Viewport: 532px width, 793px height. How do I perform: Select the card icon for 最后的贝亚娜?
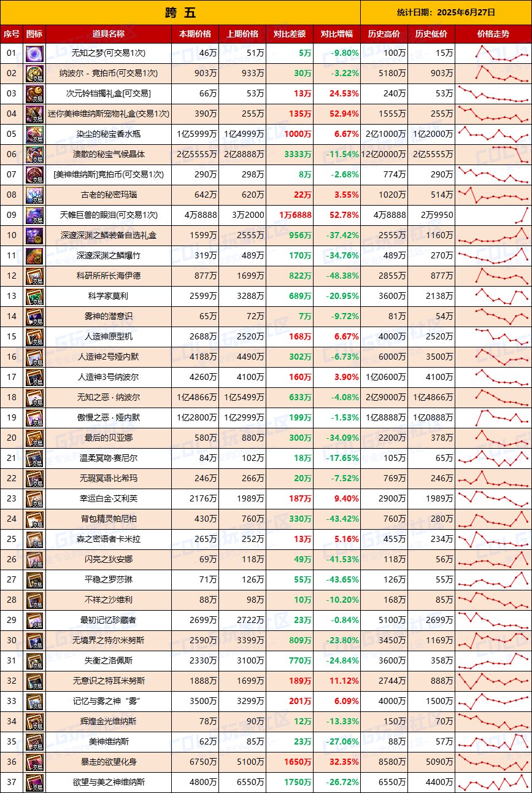click(34, 438)
